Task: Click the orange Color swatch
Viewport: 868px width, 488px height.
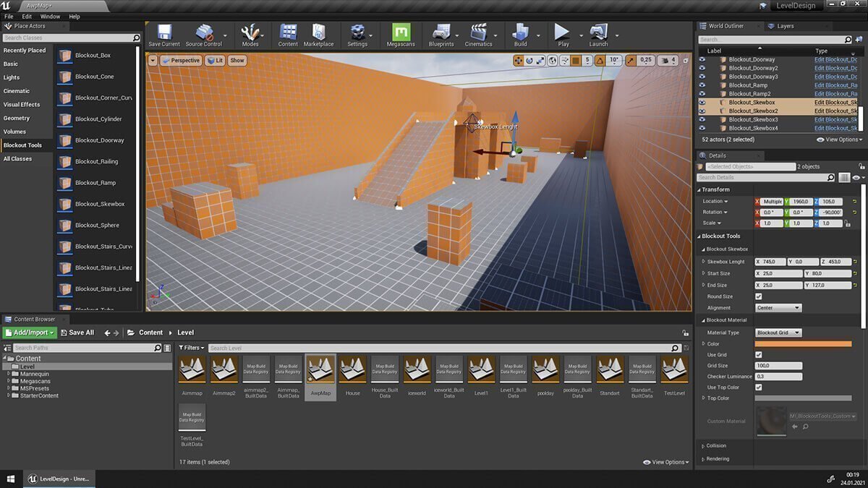Action: (x=803, y=344)
